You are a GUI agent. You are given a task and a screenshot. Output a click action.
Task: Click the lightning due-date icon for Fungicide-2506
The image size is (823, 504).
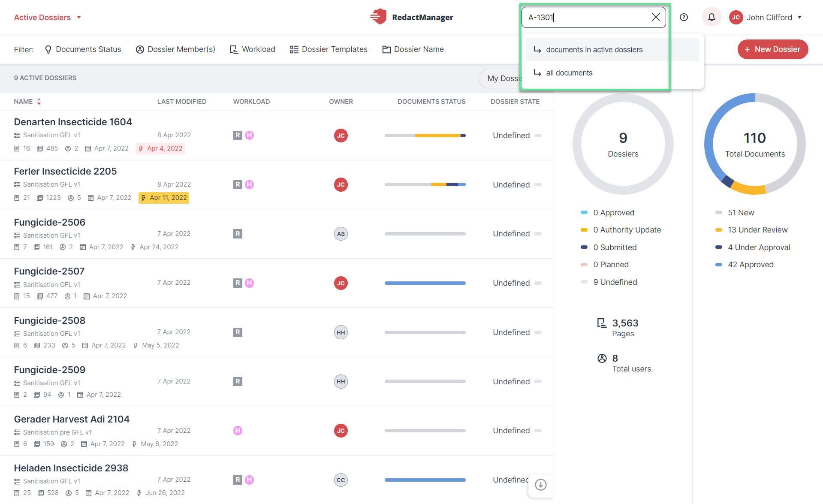[133, 247]
